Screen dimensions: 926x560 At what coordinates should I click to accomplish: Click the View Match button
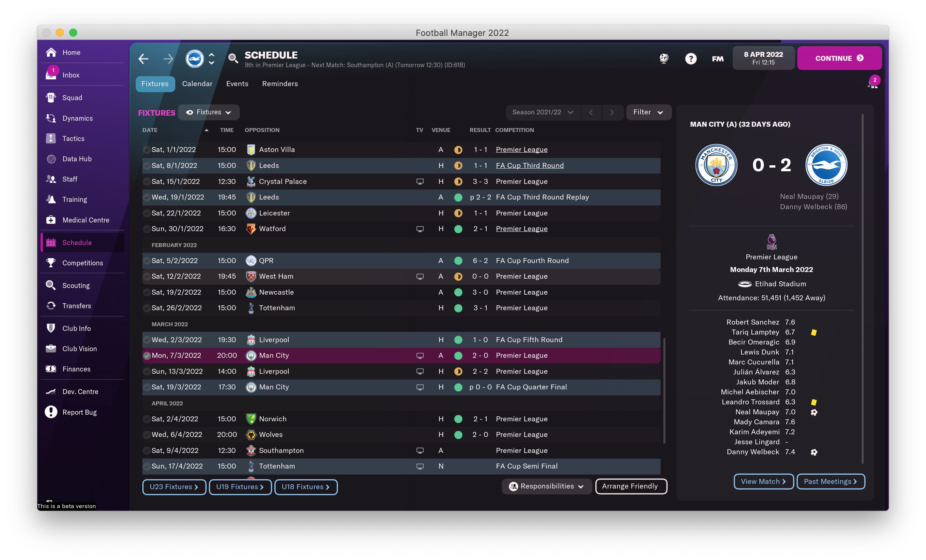tap(763, 481)
